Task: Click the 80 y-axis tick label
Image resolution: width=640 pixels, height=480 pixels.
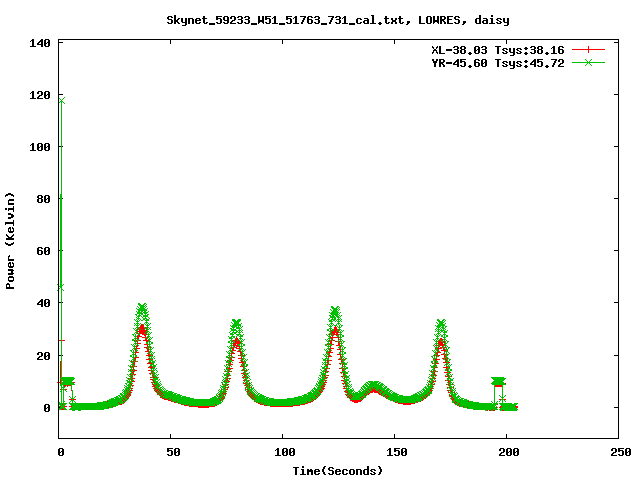Action: 44,199
